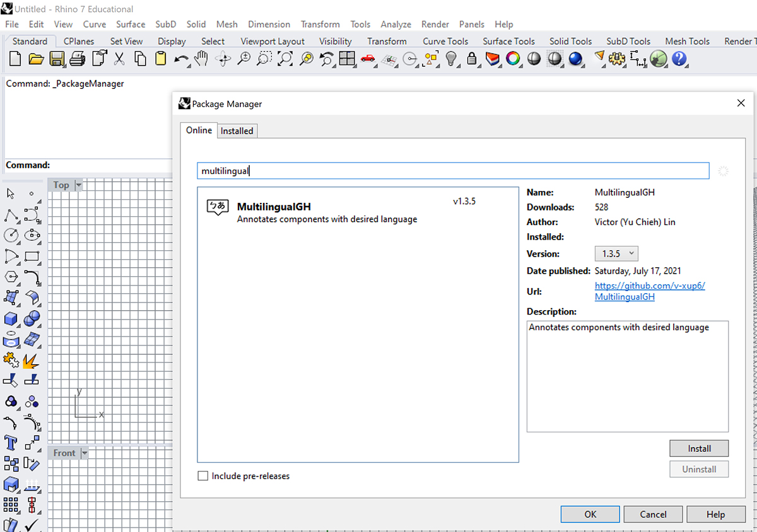Toggle Include pre-releases checkbox

point(203,476)
